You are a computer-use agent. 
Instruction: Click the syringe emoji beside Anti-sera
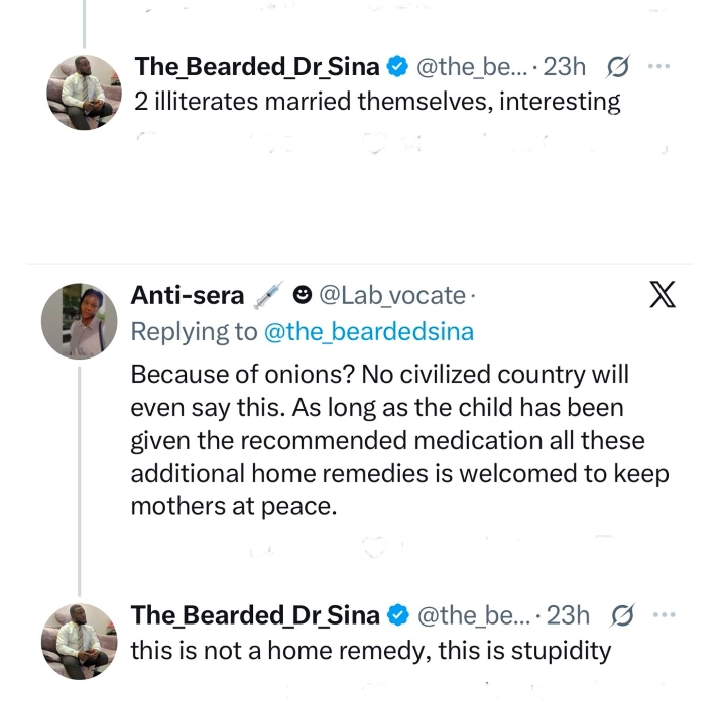coord(268,295)
